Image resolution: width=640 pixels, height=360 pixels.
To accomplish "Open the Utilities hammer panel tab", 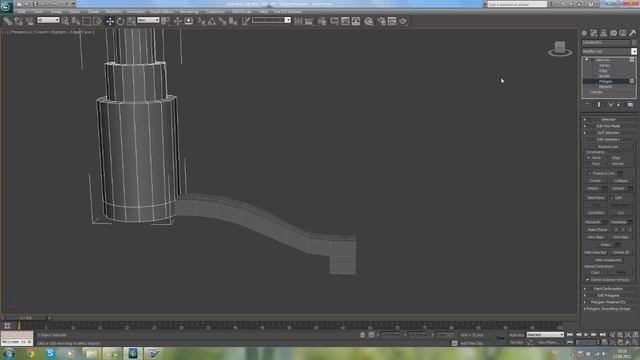I will [632, 33].
